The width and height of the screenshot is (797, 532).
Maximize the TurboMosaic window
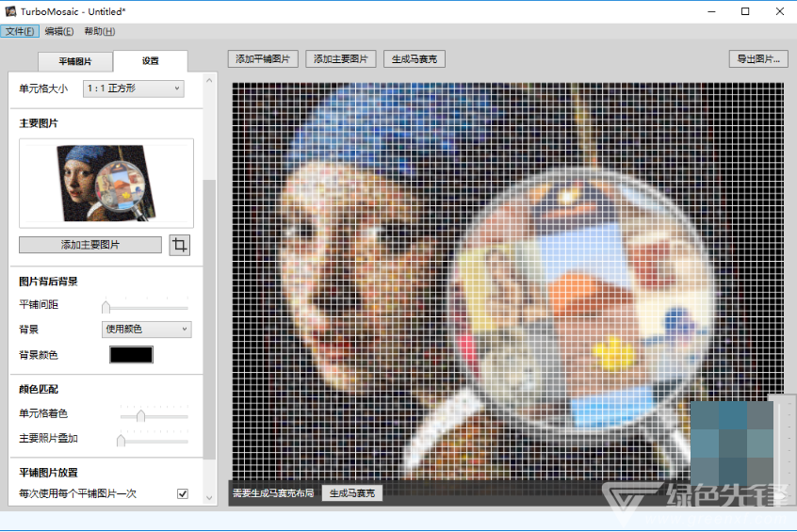coord(745,11)
